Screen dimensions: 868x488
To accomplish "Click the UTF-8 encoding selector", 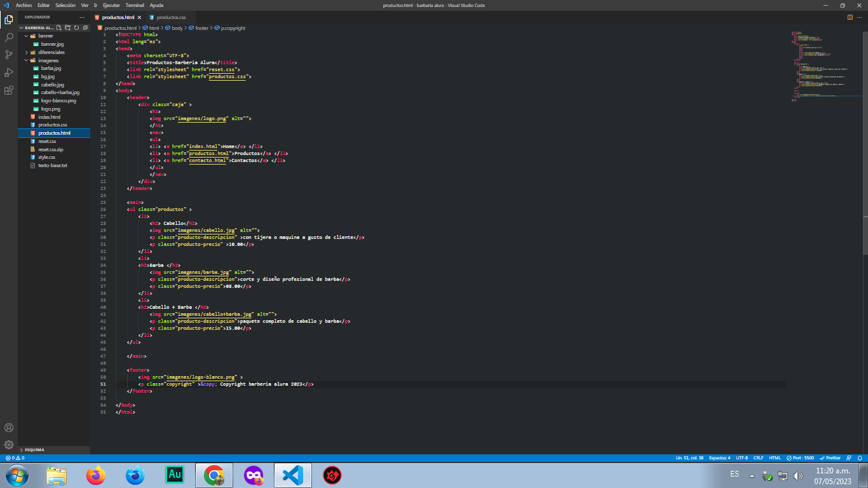I will [x=742, y=457].
